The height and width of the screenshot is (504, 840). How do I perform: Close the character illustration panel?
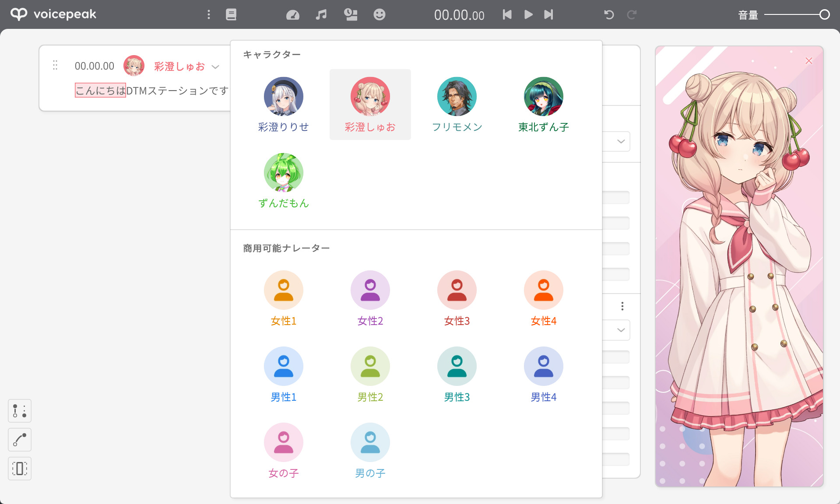(x=809, y=61)
